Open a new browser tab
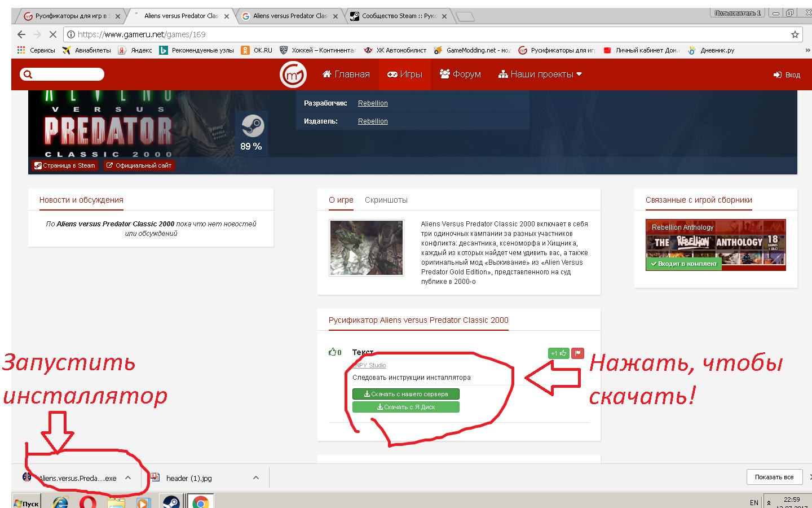This screenshot has width=812, height=508. (x=465, y=16)
